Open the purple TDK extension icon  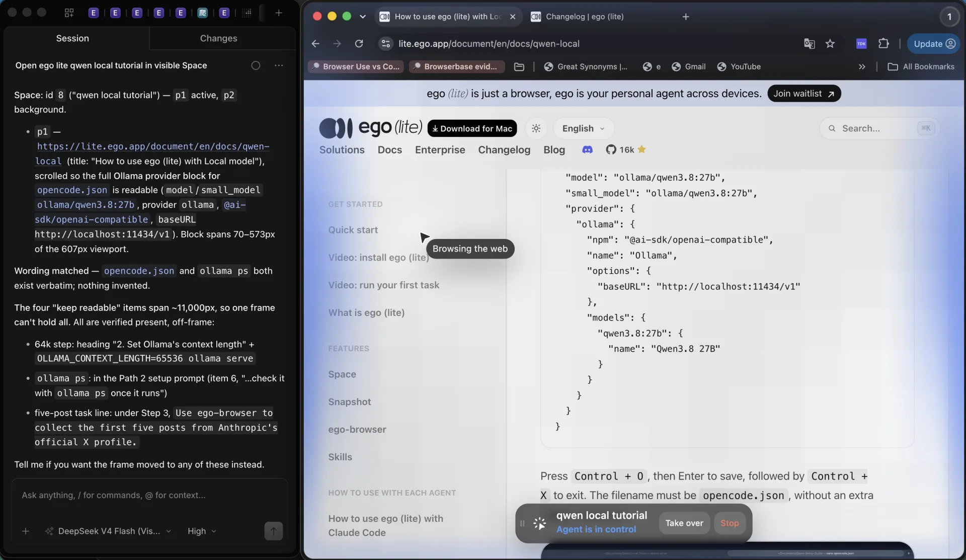pos(861,44)
